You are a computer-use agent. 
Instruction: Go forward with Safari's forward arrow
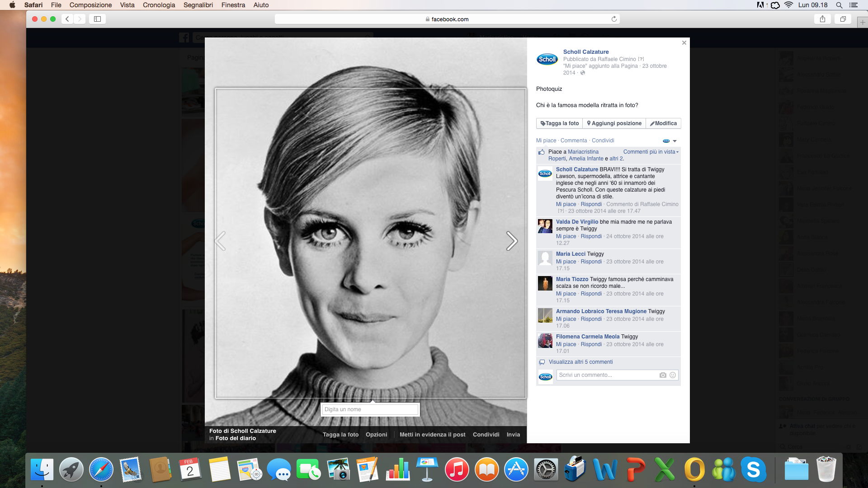coord(80,19)
